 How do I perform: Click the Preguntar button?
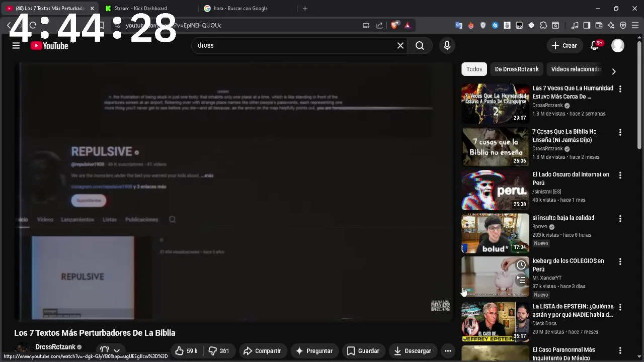tap(314, 351)
